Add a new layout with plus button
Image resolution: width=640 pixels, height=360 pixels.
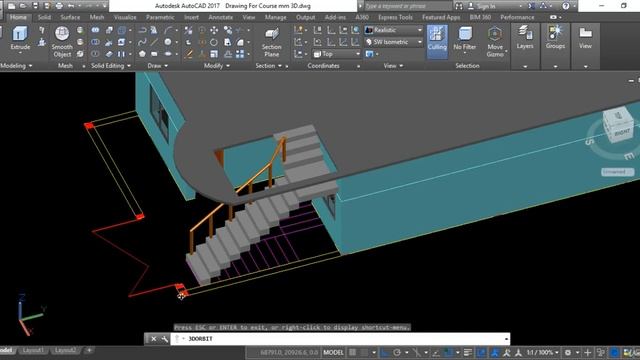click(89, 350)
